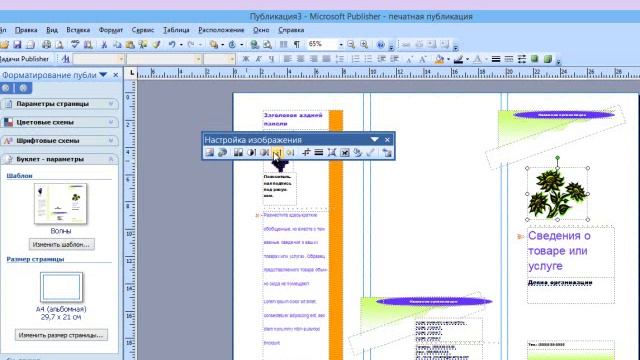Run the spelling check (ABC icon)

pyautogui.click(x=75, y=44)
